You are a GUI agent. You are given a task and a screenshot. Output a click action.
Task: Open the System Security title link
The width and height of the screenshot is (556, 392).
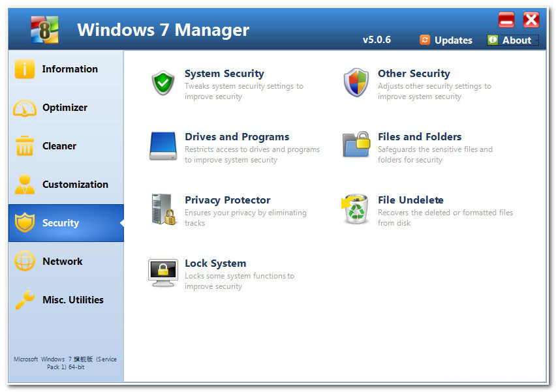click(224, 73)
